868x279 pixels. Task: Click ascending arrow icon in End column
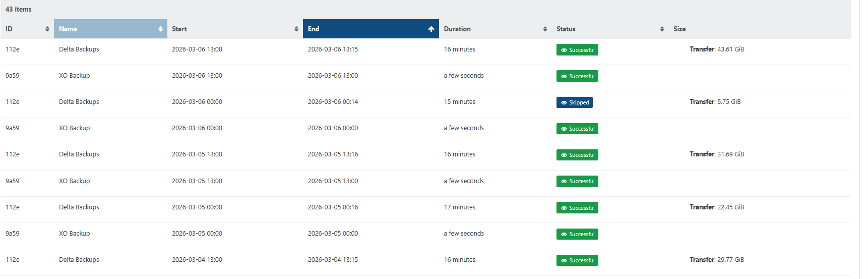point(431,29)
